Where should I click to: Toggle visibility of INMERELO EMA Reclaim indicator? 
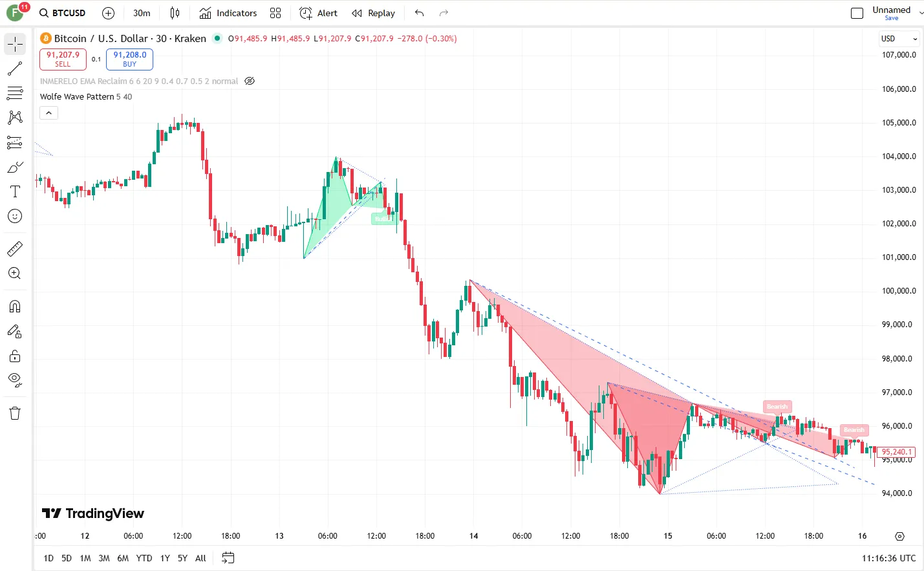coord(250,81)
